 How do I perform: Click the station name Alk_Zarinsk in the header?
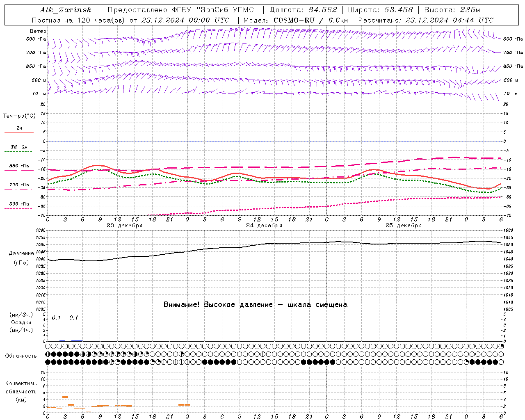point(66,10)
